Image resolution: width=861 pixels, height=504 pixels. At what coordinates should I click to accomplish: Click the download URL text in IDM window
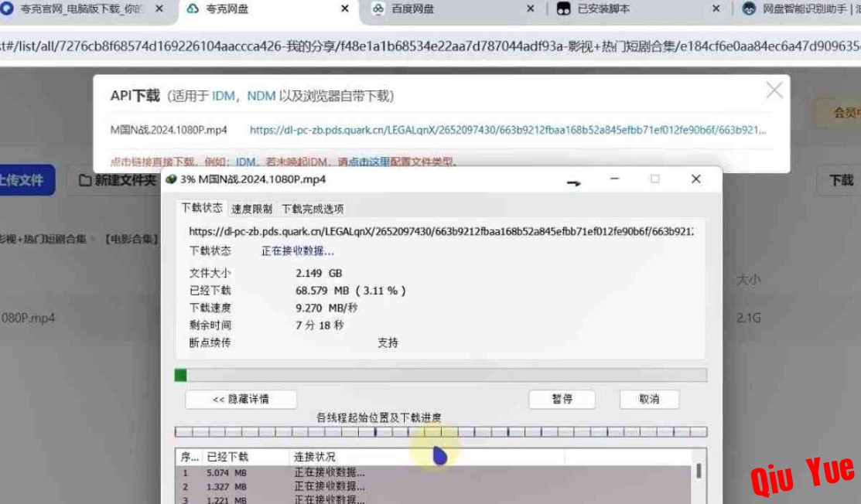pyautogui.click(x=441, y=231)
